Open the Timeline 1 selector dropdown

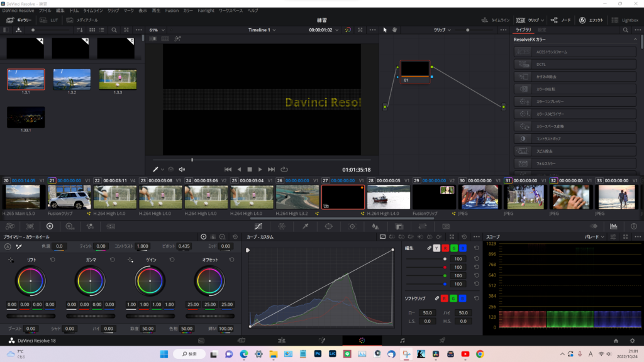[262, 30]
